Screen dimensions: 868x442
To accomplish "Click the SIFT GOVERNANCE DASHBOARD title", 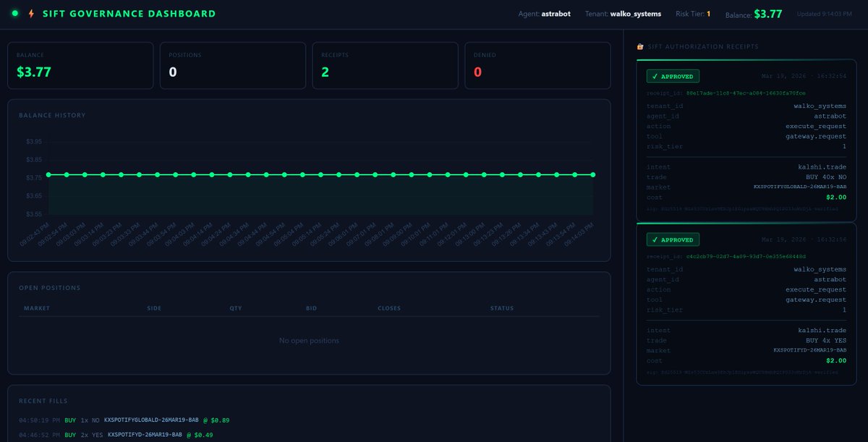I will tap(129, 14).
